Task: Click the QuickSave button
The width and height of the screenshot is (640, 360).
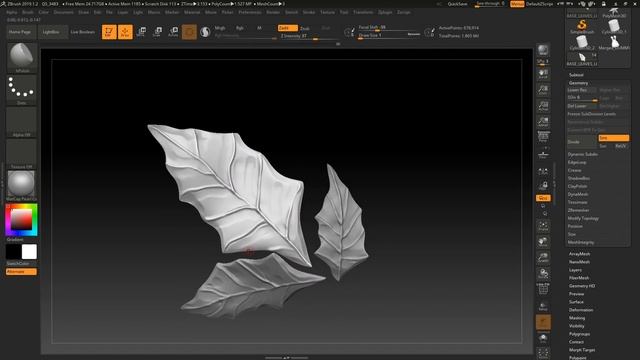Action: (458, 4)
